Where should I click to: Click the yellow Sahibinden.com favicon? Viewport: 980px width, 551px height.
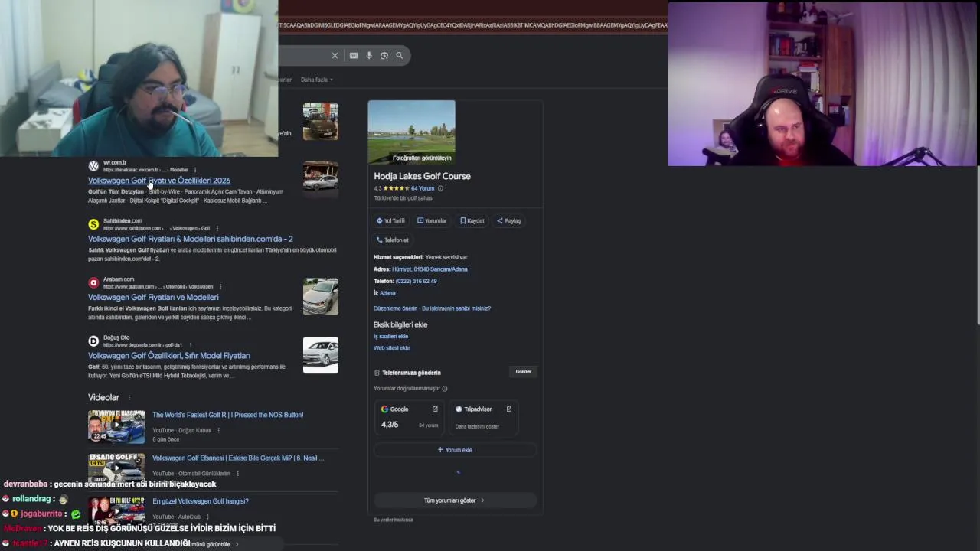93,224
